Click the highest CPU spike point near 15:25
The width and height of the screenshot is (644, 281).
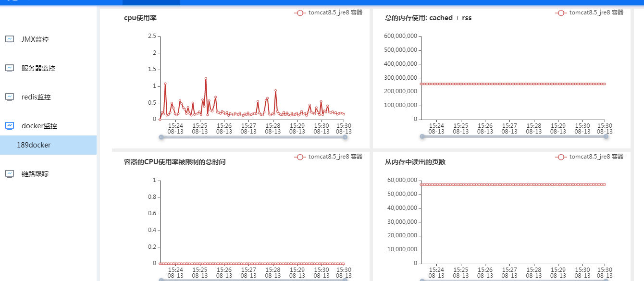pos(206,78)
